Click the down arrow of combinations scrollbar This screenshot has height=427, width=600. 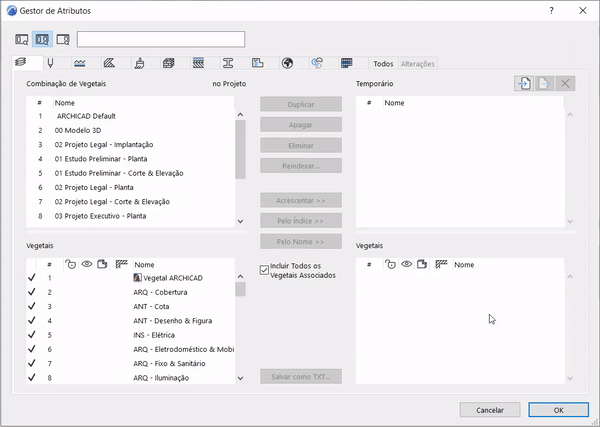[x=240, y=221]
